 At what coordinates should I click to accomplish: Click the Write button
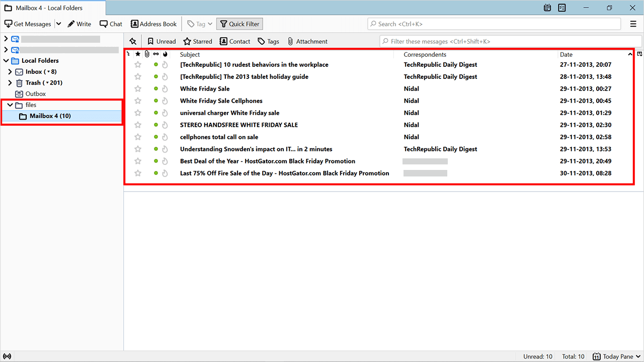[x=79, y=24]
